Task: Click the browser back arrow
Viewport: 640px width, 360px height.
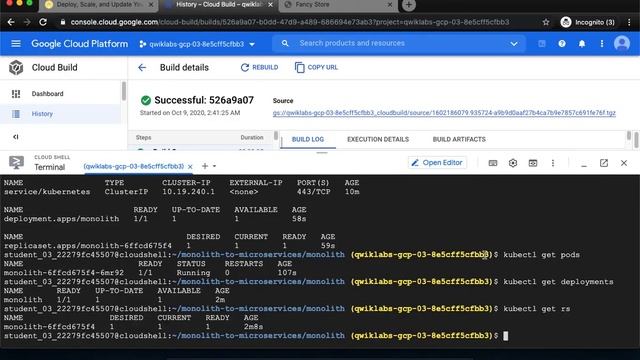Action: coord(11,22)
